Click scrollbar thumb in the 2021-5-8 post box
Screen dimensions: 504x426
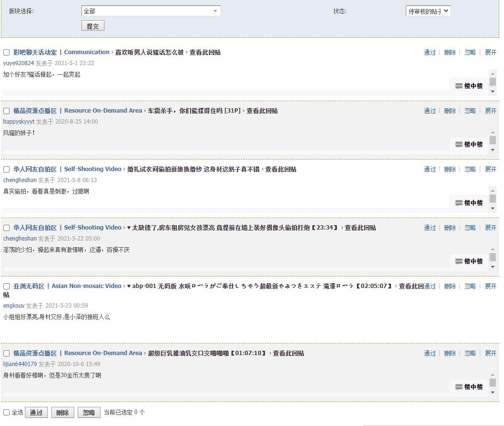point(493,199)
